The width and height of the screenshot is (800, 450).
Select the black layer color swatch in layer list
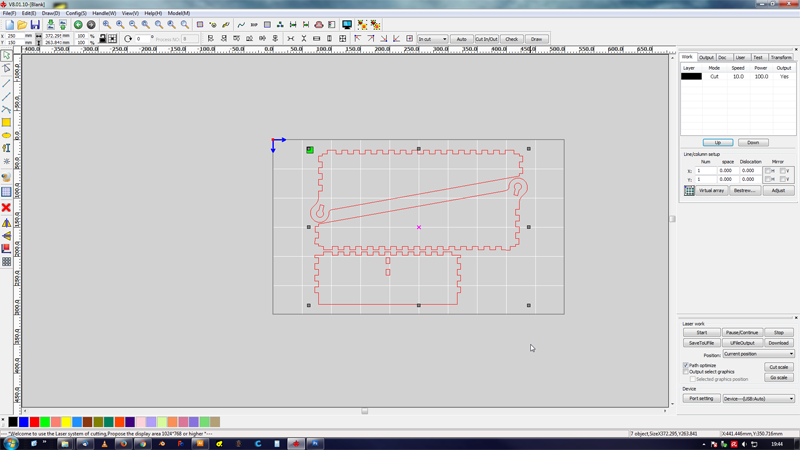691,77
